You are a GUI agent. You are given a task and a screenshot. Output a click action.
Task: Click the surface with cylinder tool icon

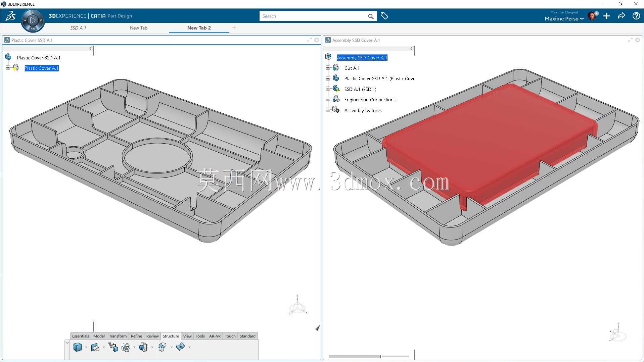[95, 347]
